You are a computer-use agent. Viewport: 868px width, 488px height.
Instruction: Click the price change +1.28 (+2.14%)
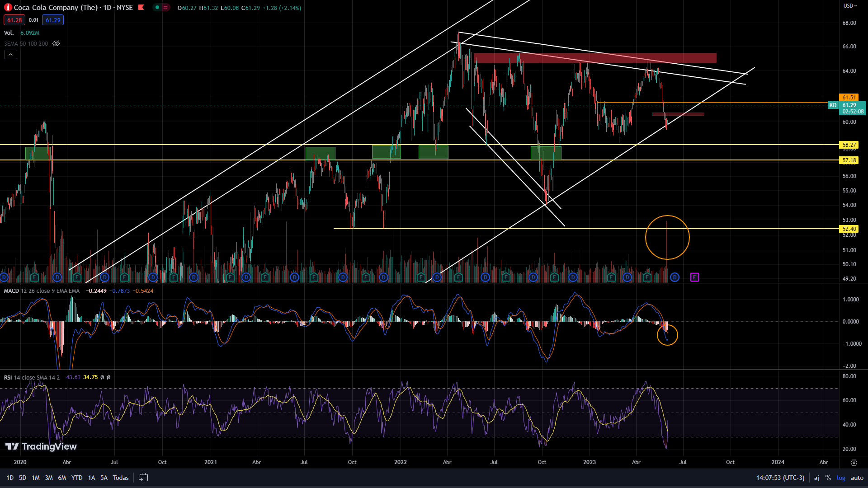tap(282, 8)
